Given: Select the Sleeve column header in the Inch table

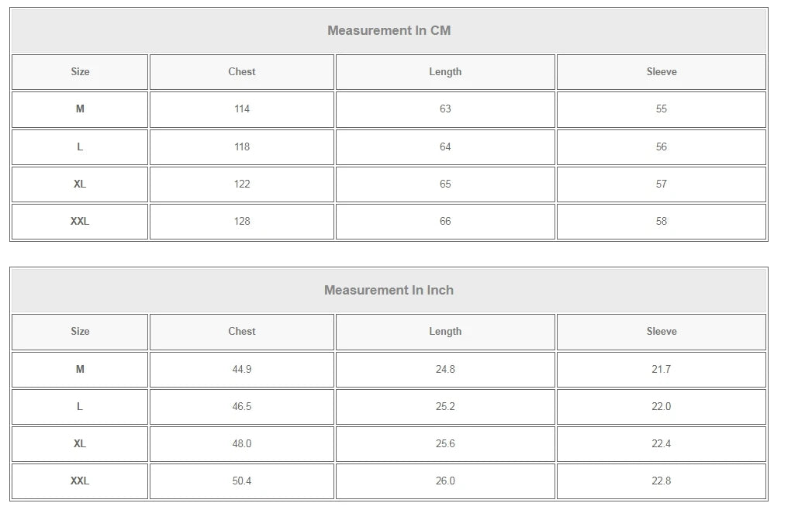Looking at the screenshot, I should pos(662,332).
